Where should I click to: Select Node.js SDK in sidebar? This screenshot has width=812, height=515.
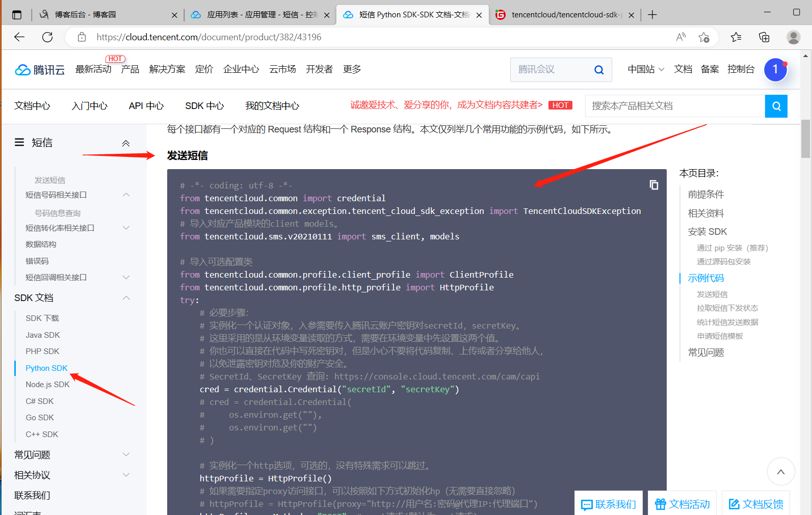tap(47, 385)
